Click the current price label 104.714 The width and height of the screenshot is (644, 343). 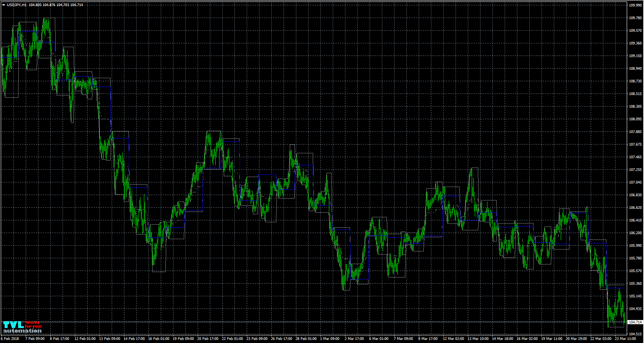[x=635, y=333]
